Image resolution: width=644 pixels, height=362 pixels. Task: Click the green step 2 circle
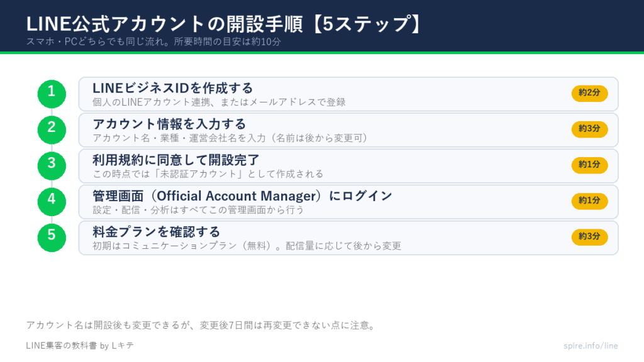point(52,129)
